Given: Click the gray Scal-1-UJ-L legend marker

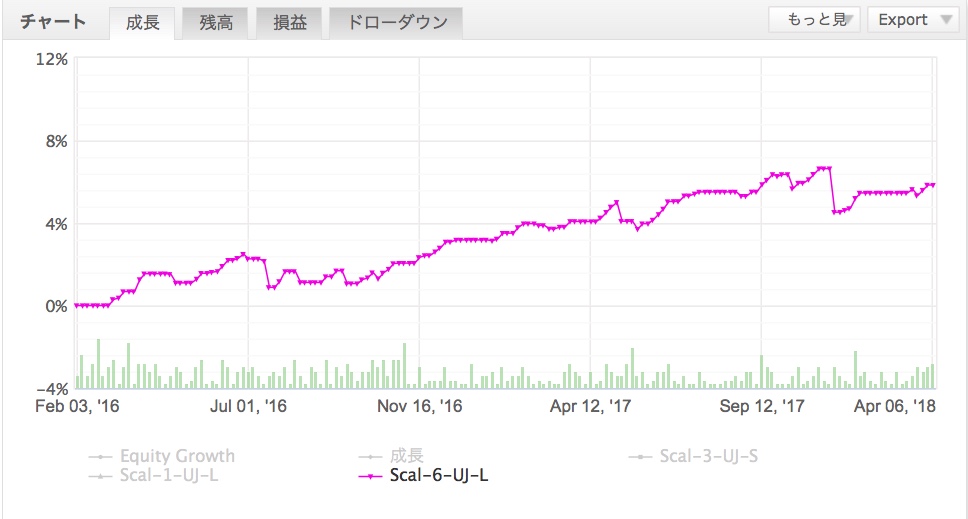Looking at the screenshot, I should pos(100,477).
